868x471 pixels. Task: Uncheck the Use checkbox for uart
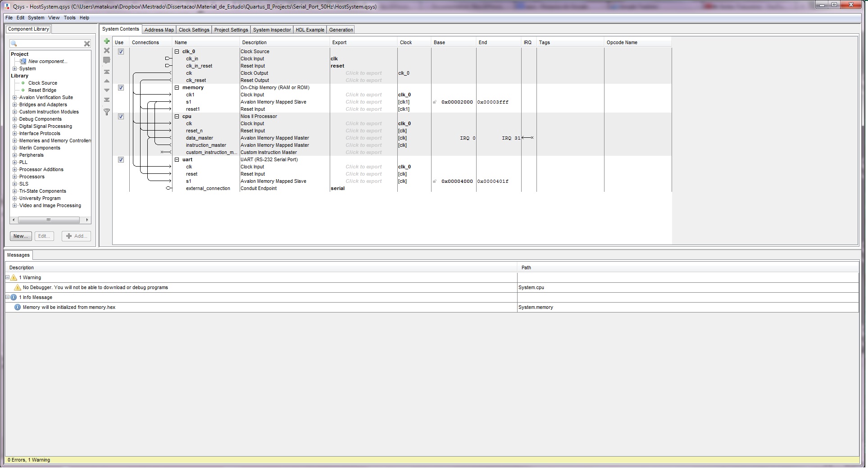pos(121,160)
